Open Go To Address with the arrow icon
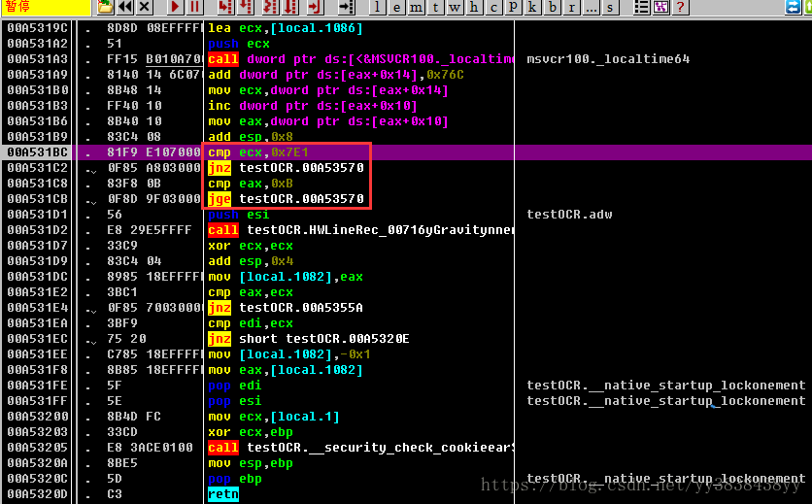This screenshot has width=812, height=504. pos(346,7)
